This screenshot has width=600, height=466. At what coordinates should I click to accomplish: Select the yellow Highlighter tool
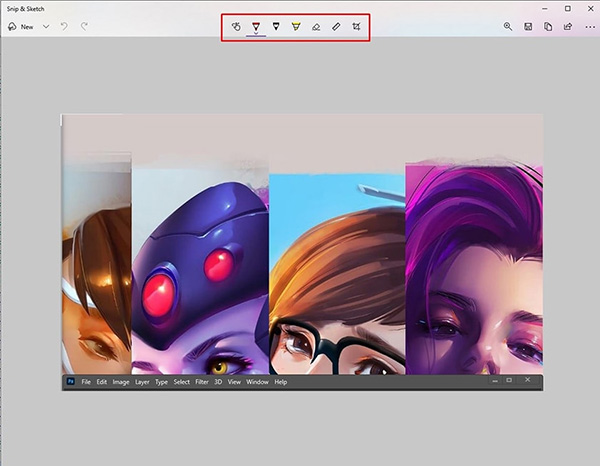296,26
